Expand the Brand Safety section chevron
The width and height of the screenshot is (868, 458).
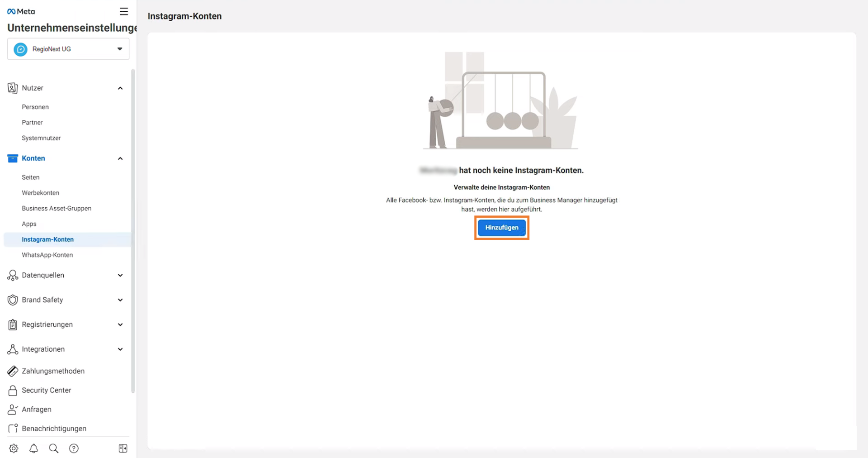pyautogui.click(x=120, y=300)
